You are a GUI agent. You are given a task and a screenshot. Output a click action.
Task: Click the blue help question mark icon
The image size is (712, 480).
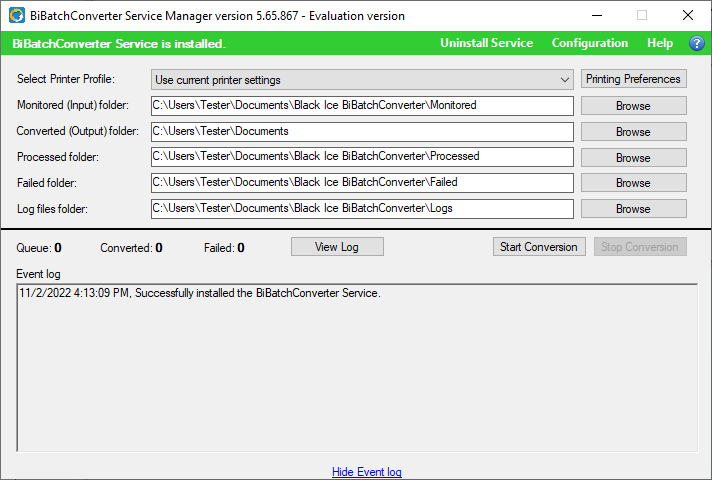pos(697,44)
